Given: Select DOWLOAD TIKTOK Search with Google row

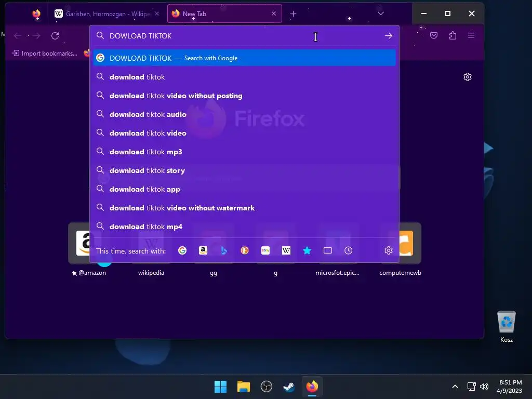Looking at the screenshot, I should (244, 58).
